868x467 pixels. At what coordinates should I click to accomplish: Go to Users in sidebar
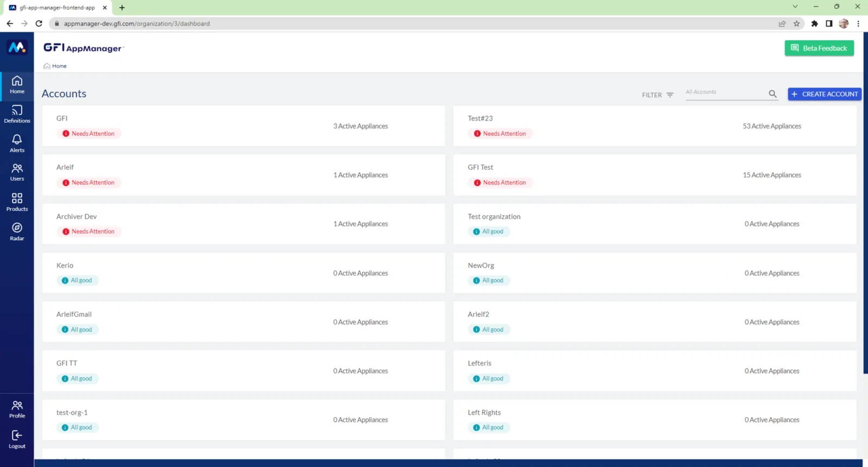(17, 173)
